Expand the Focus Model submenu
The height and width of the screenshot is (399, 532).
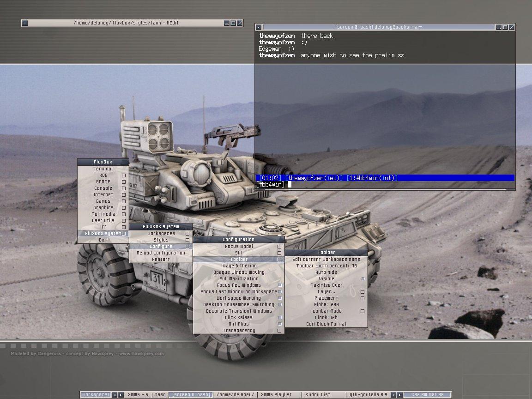point(238,247)
